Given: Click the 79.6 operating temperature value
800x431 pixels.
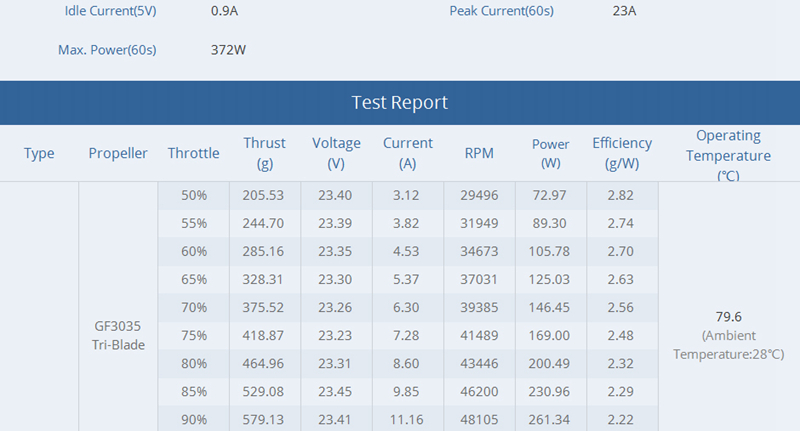Looking at the screenshot, I should (x=728, y=316).
